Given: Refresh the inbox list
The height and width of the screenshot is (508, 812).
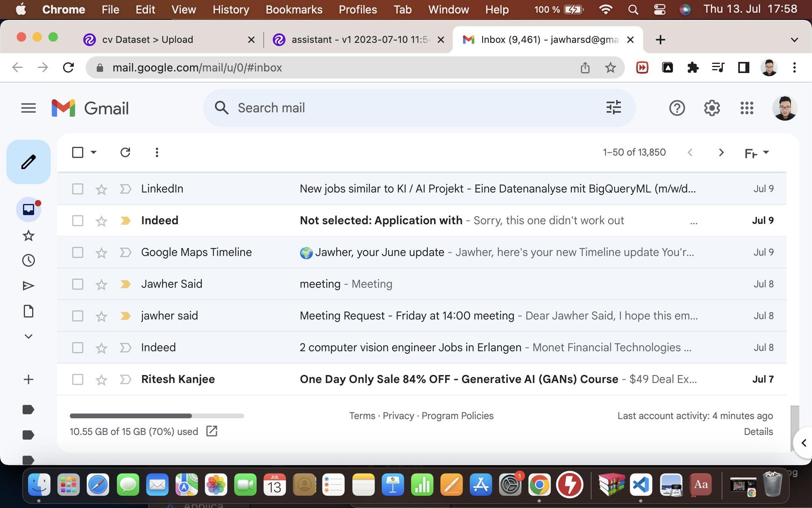Looking at the screenshot, I should (x=125, y=152).
